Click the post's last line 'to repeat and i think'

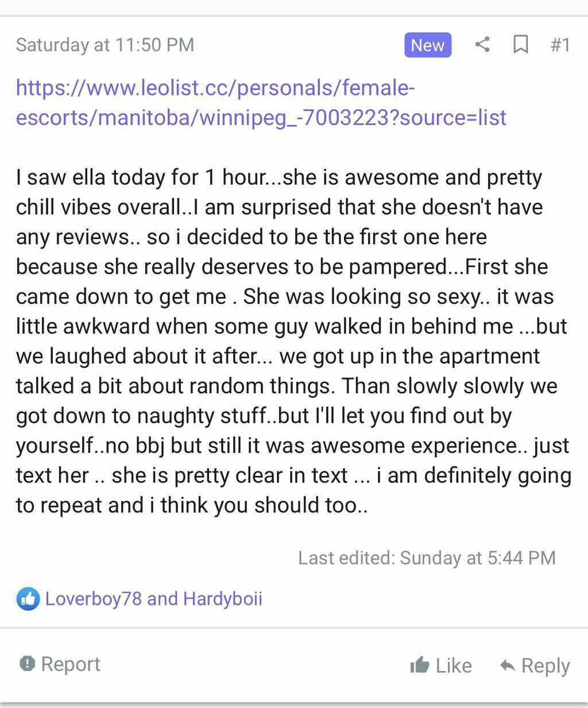(189, 505)
